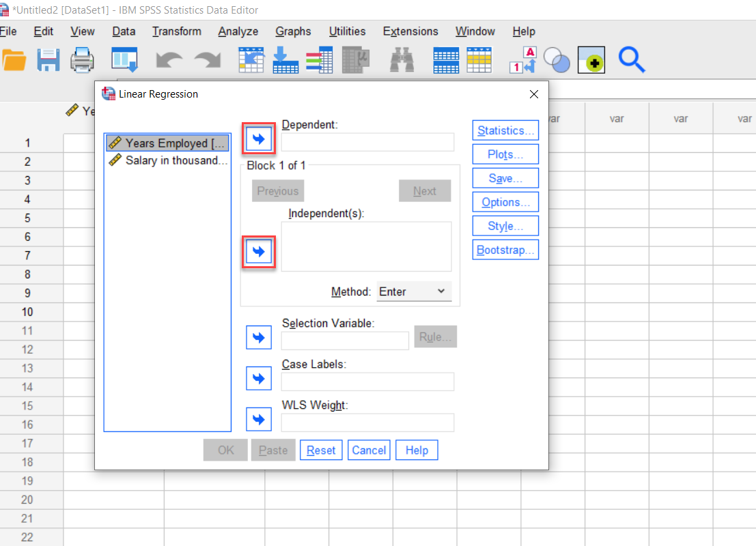Open the Help menu
Image resolution: width=756 pixels, height=546 pixels.
[524, 31]
